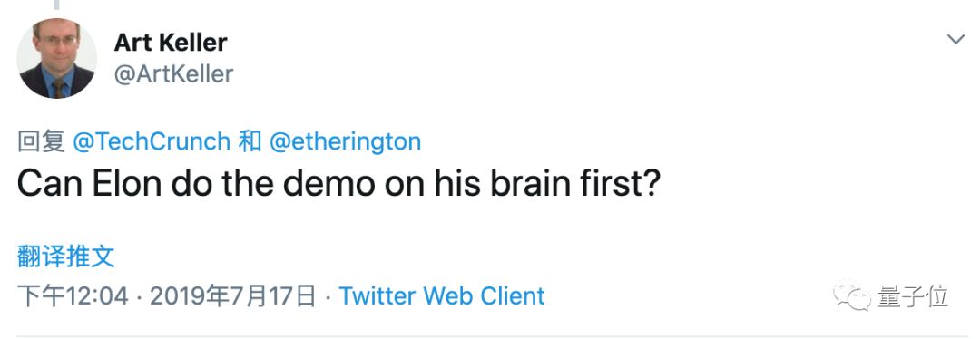The height and width of the screenshot is (339, 980).
Task: Click the 下午12:04 timestamp
Action: click(73, 295)
